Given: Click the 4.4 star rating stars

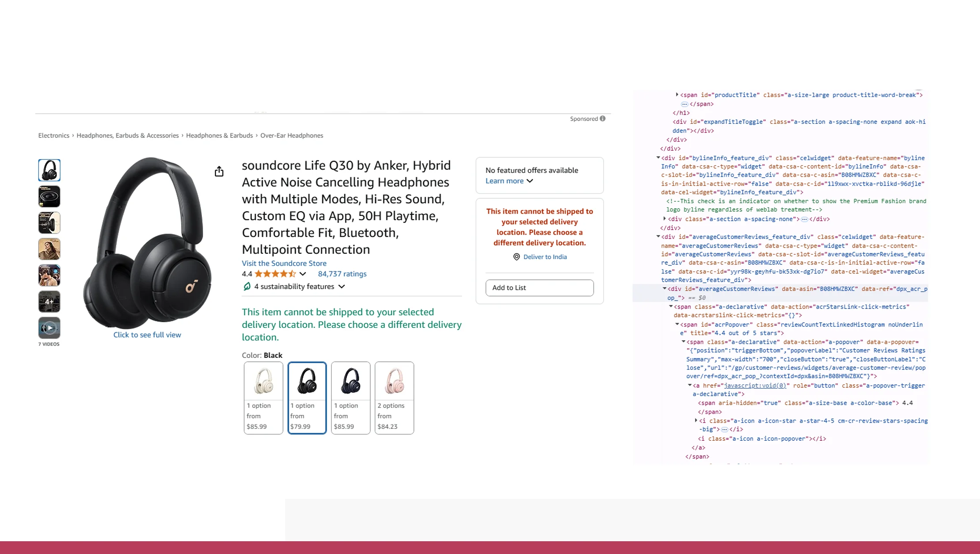Looking at the screenshot, I should (x=276, y=274).
